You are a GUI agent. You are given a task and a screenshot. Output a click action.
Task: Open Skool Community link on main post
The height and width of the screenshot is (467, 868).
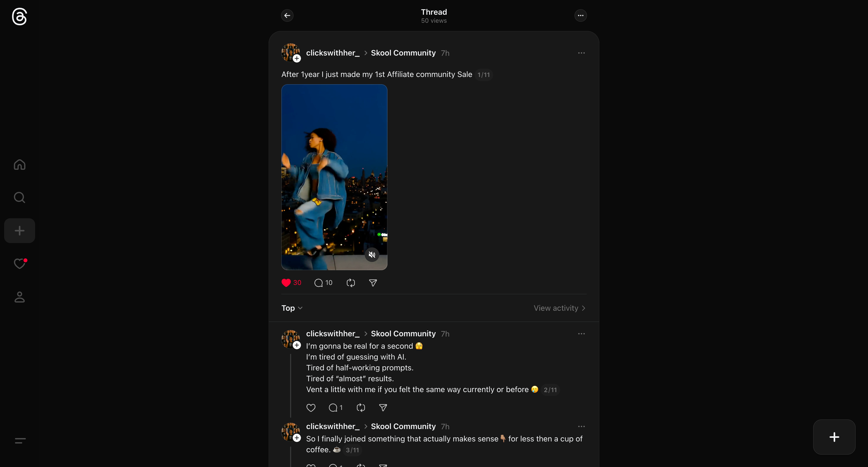(x=403, y=53)
